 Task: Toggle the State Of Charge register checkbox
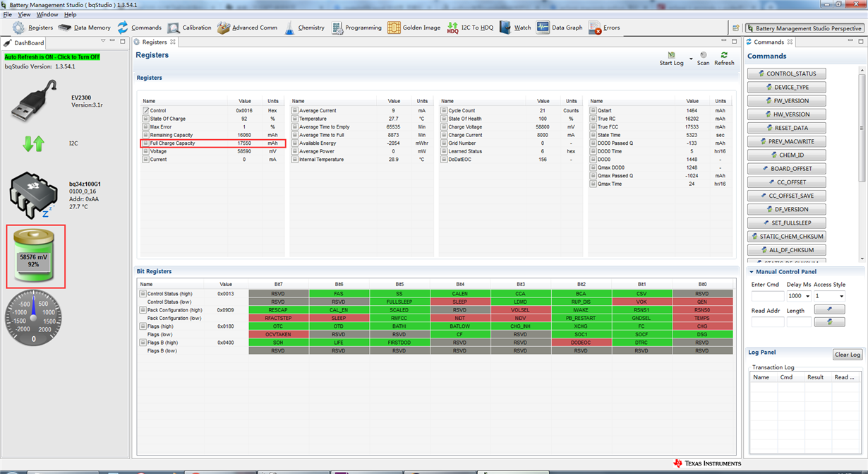click(x=145, y=119)
